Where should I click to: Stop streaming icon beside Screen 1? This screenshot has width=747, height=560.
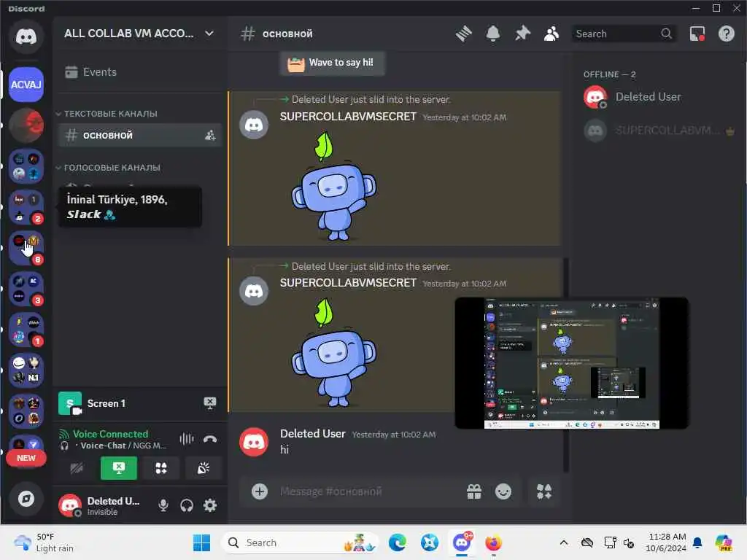pyautogui.click(x=210, y=403)
